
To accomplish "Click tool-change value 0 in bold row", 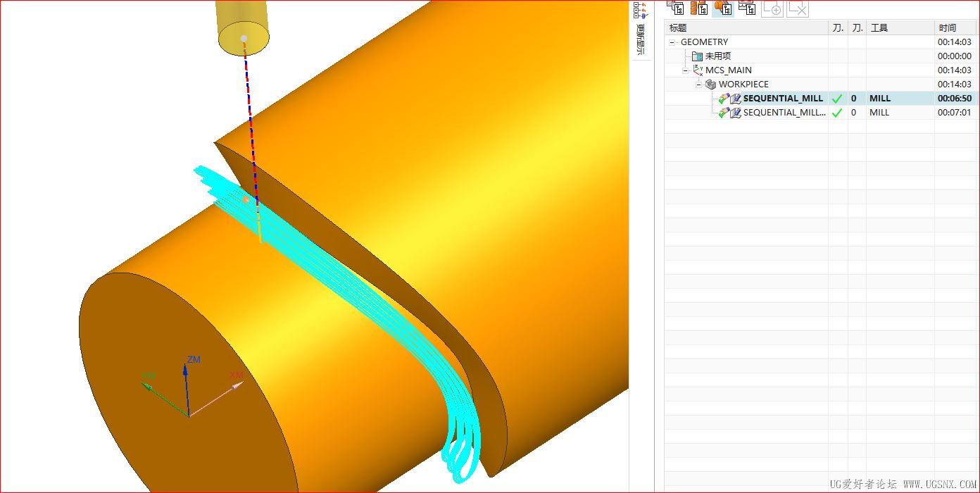I will (x=854, y=99).
